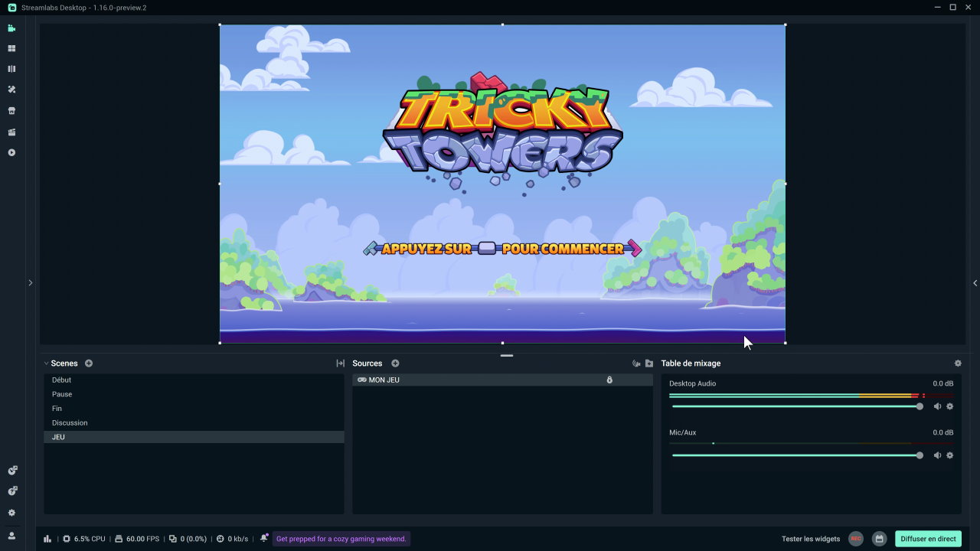Click the vertical columns icon in sidebar
Viewport: 980px width, 551px height.
[x=11, y=69]
